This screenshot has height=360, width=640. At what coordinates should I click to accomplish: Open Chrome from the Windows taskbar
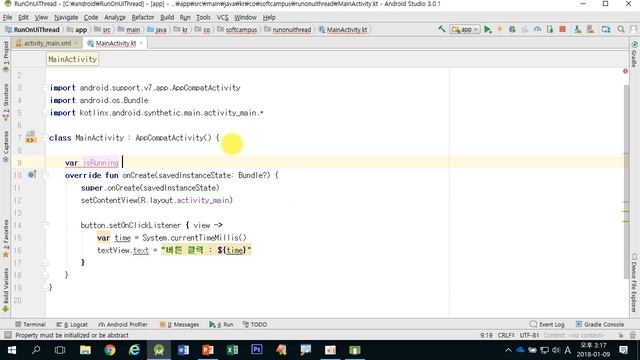[x=110, y=350]
